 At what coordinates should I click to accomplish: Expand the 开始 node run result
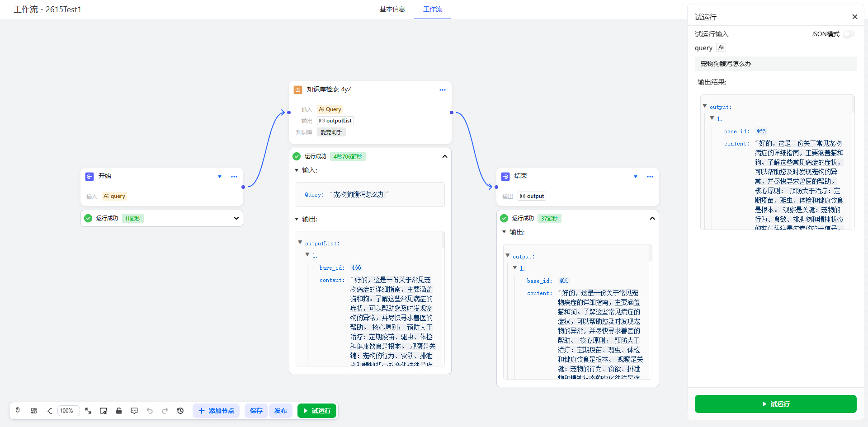(236, 218)
